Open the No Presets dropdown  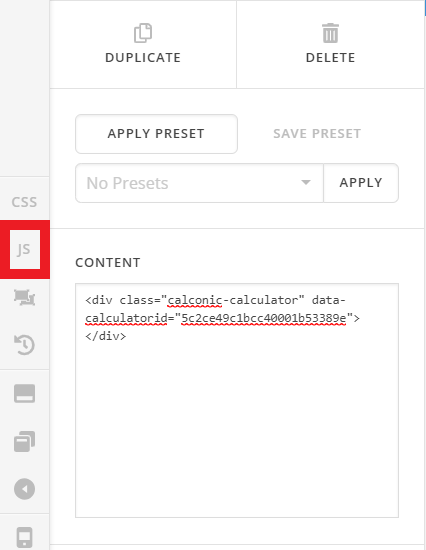pyautogui.click(x=199, y=183)
